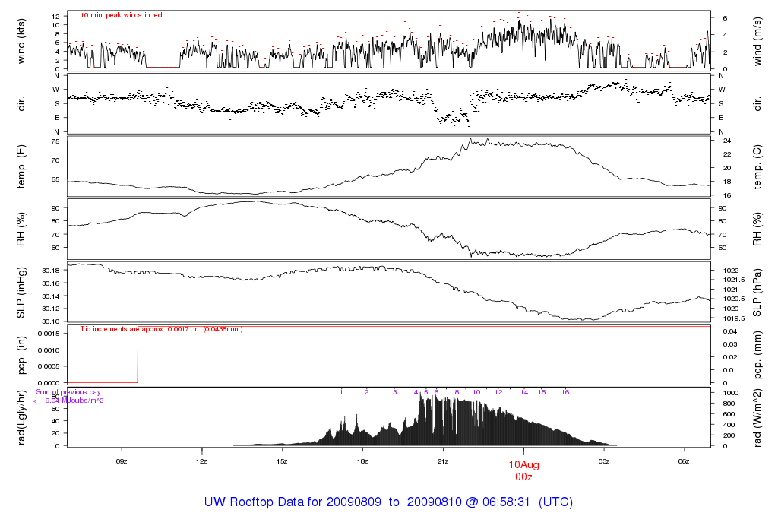Screen dimensions: 778x532
Task: Click the '10 min. peak winds in red' note
Action: pyautogui.click(x=121, y=15)
